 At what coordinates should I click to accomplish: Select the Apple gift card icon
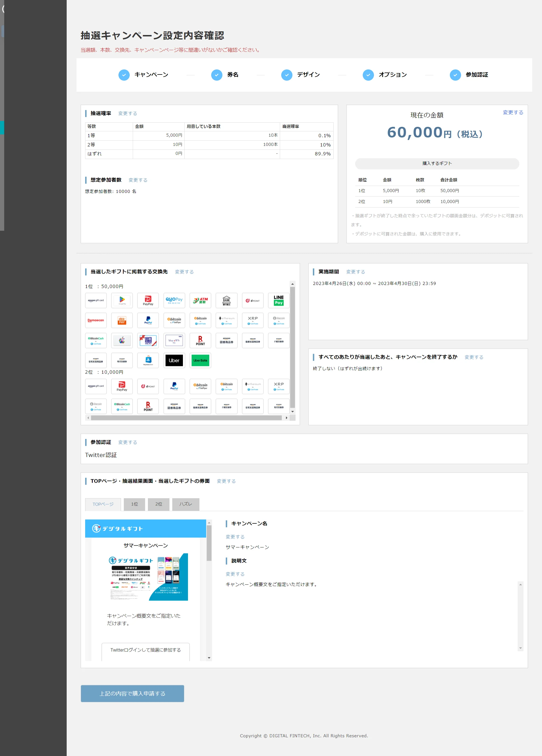(x=122, y=340)
